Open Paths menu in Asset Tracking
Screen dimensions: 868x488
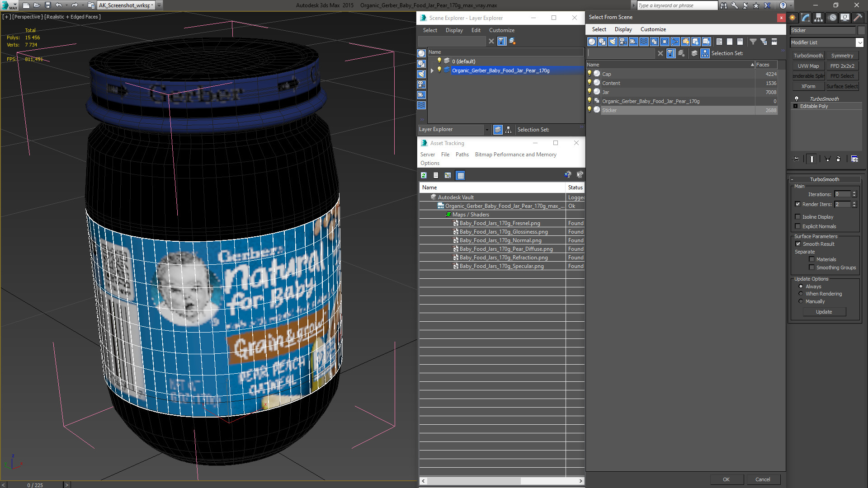pos(462,155)
